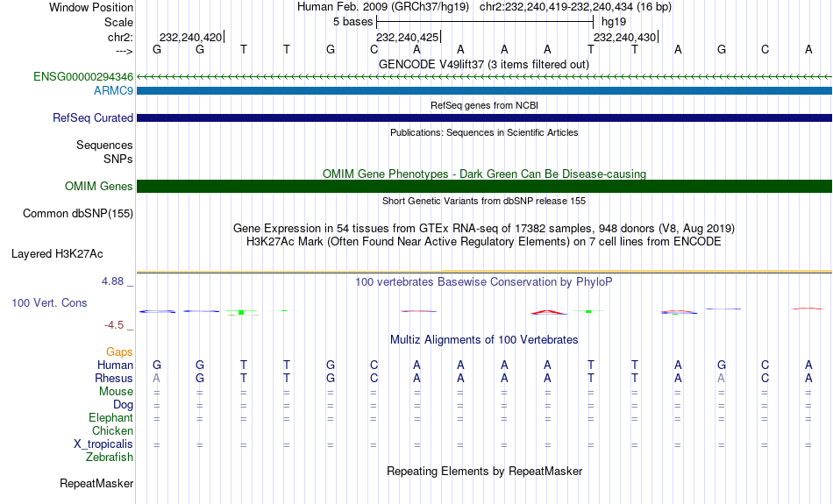
Task: Click the hg19 scale label
Action: [614, 22]
